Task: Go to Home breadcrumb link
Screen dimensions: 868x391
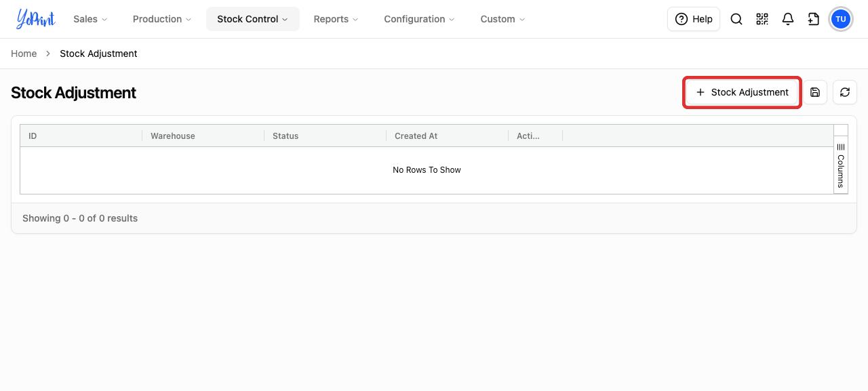Action: click(24, 54)
